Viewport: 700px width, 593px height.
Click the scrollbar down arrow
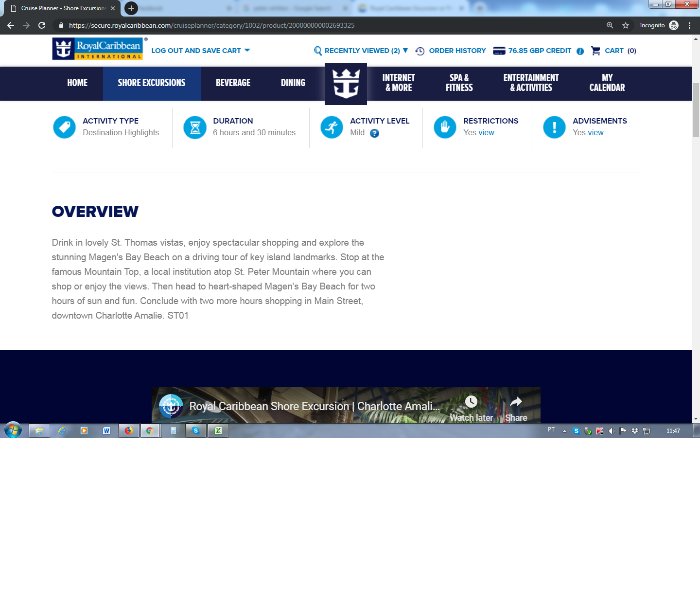click(x=696, y=419)
